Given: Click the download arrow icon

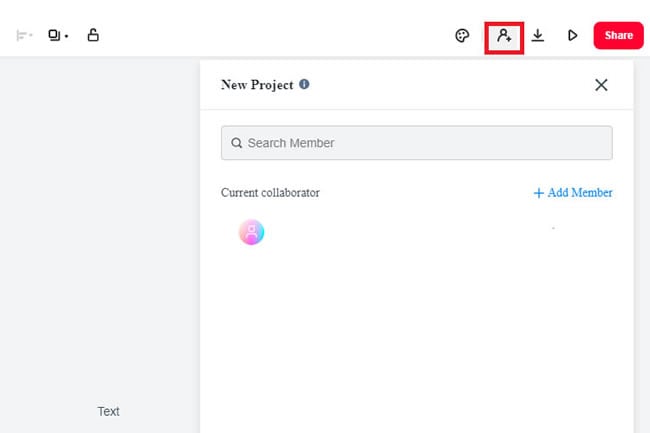Looking at the screenshot, I should click(x=538, y=36).
